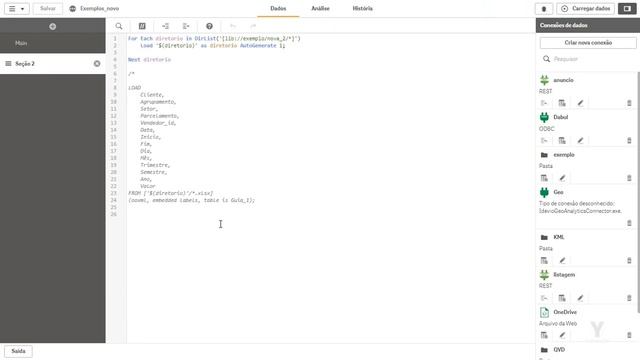The width and height of the screenshot is (640, 360).
Task: Click the 'Trimestre,' field line
Action: pyautogui.click(x=155, y=165)
